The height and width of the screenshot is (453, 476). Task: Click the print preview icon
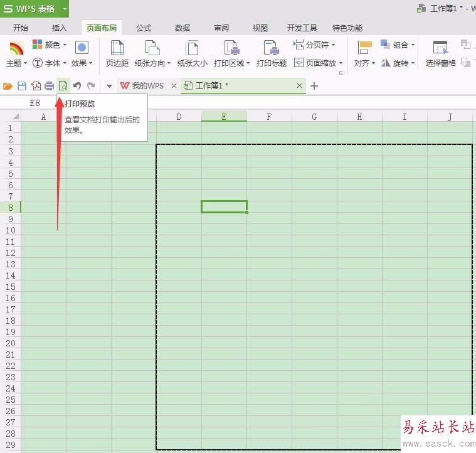pos(63,86)
